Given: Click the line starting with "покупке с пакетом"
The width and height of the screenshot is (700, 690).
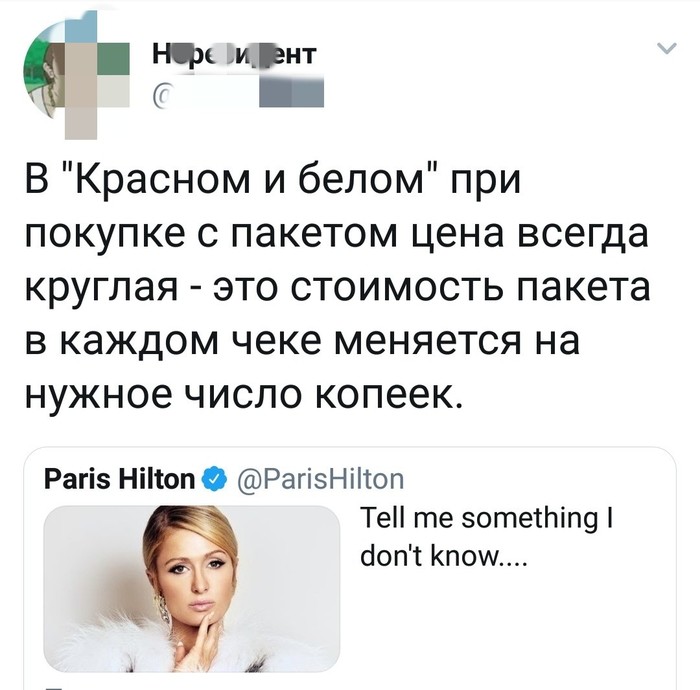Looking at the screenshot, I should click(335, 238).
